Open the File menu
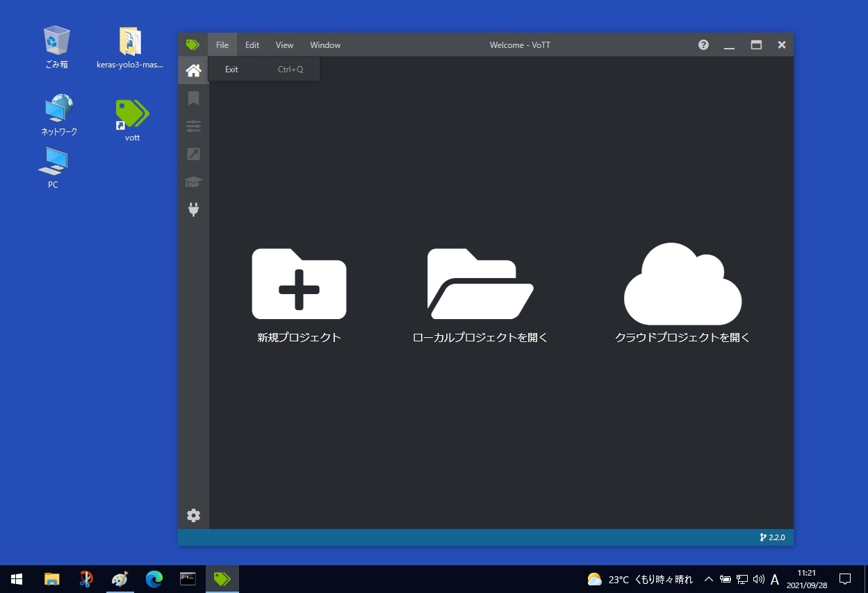This screenshot has height=593, width=868. 222,44
